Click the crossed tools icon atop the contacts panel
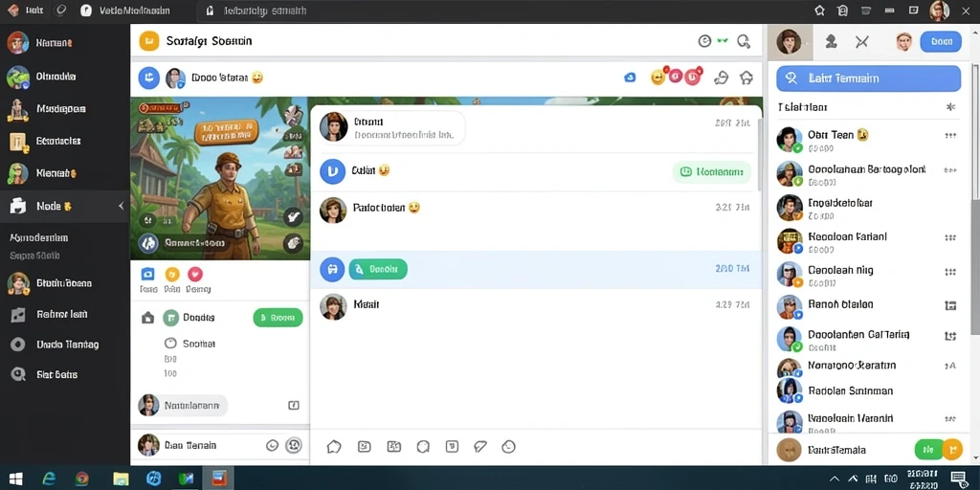This screenshot has width=980, height=490. 862,42
